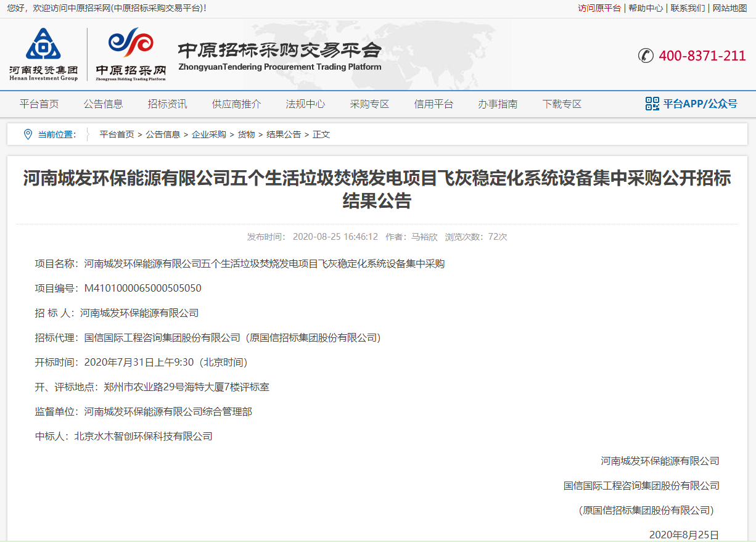Click the 中标人 北京水木智创环保科技有限公司 line

point(123,437)
